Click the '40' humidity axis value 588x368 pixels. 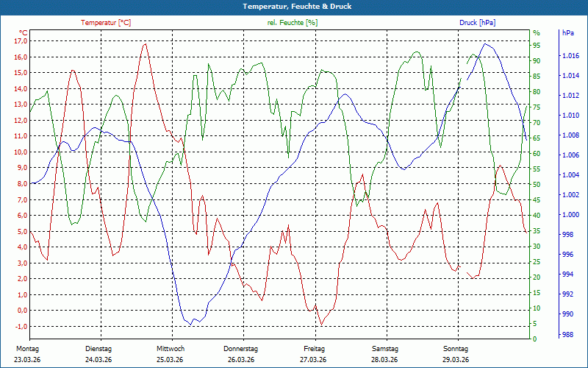(537, 215)
